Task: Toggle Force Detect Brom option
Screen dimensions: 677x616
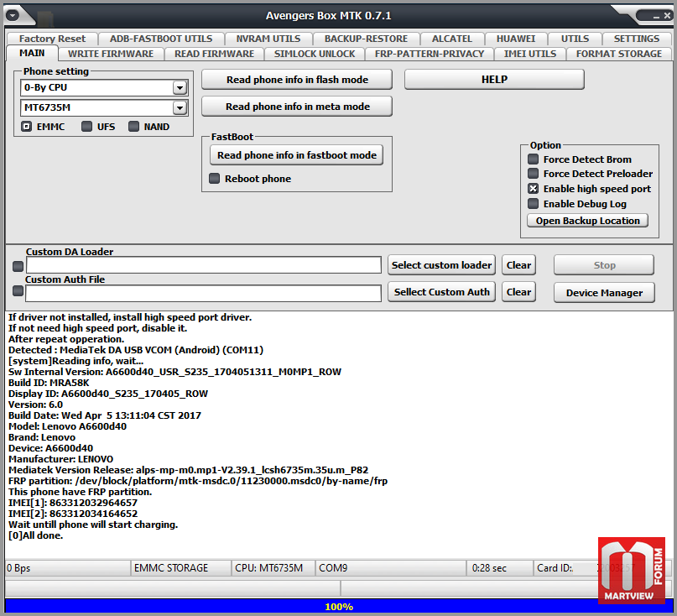Action: pos(534,159)
